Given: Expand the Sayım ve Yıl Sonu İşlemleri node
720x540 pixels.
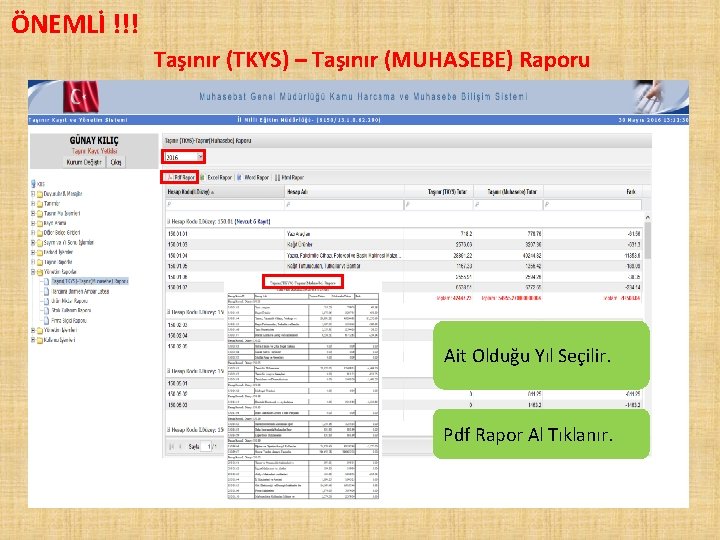Looking at the screenshot, I should point(33,242).
